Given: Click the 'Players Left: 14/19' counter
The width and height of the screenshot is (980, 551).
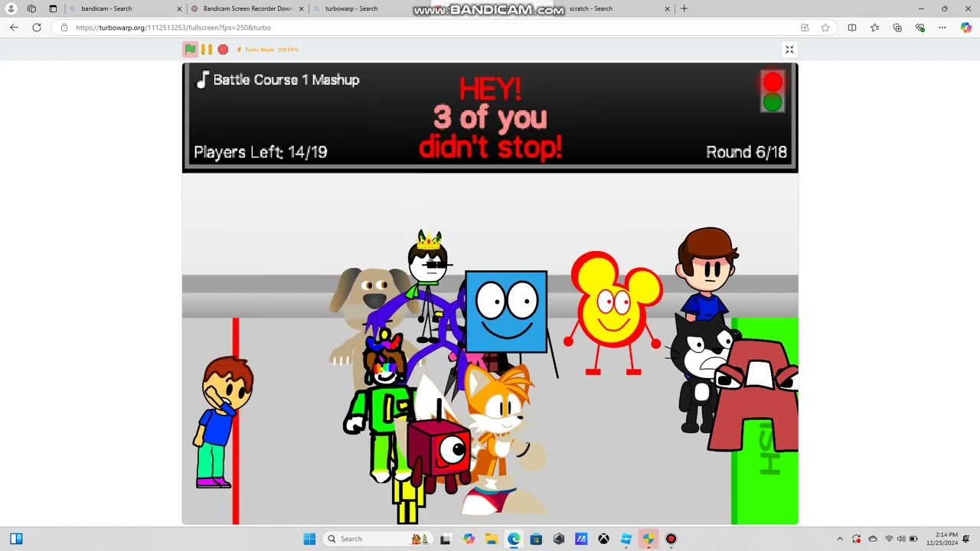Looking at the screenshot, I should coord(260,152).
